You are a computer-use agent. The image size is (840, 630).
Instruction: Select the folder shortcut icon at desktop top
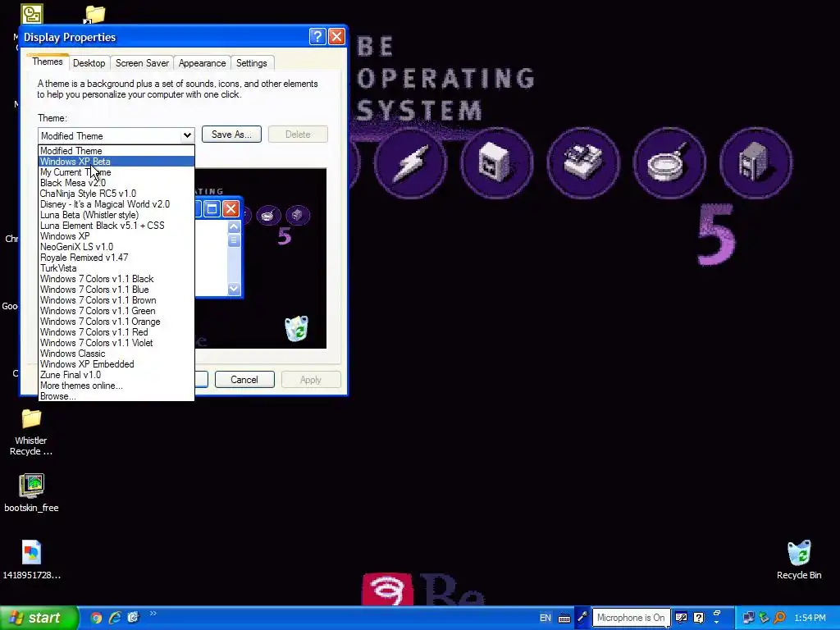tap(95, 15)
